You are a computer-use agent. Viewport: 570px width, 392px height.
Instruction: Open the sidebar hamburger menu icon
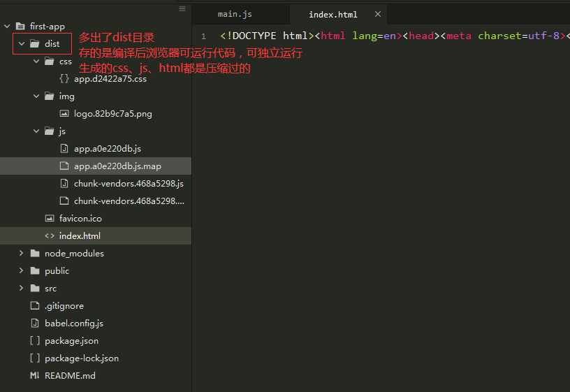click(x=182, y=8)
